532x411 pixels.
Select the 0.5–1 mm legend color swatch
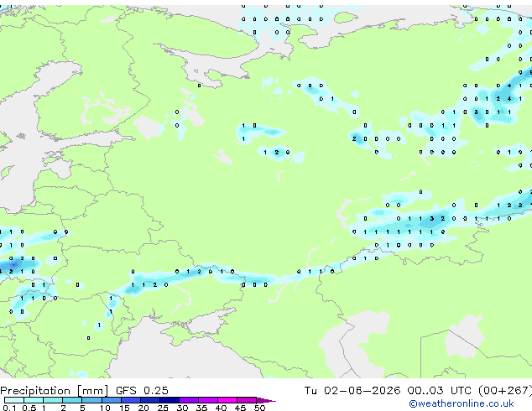point(34,400)
